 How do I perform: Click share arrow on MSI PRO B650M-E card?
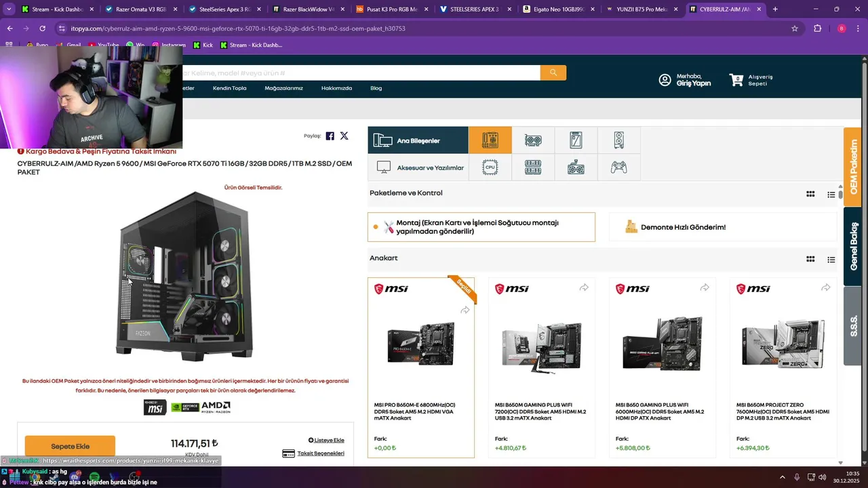coord(465,310)
